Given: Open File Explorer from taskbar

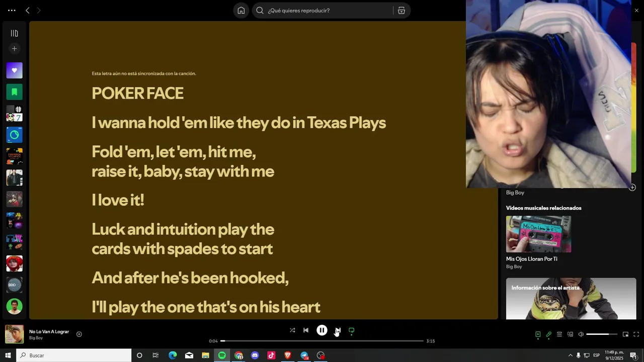Looking at the screenshot, I should coord(205,355).
